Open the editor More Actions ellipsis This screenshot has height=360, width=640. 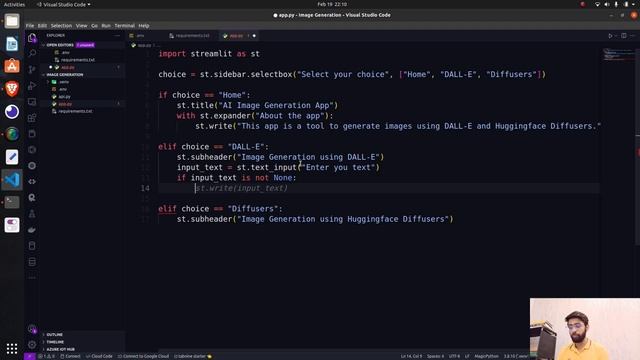(633, 36)
